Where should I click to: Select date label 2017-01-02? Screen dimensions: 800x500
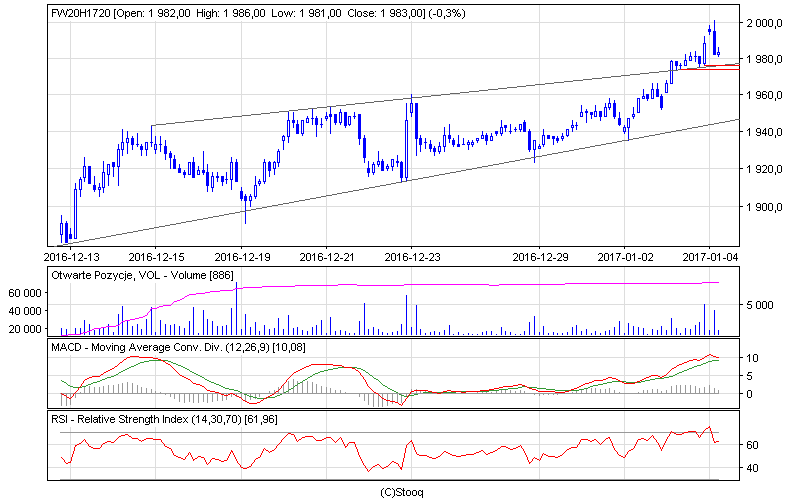pos(625,257)
